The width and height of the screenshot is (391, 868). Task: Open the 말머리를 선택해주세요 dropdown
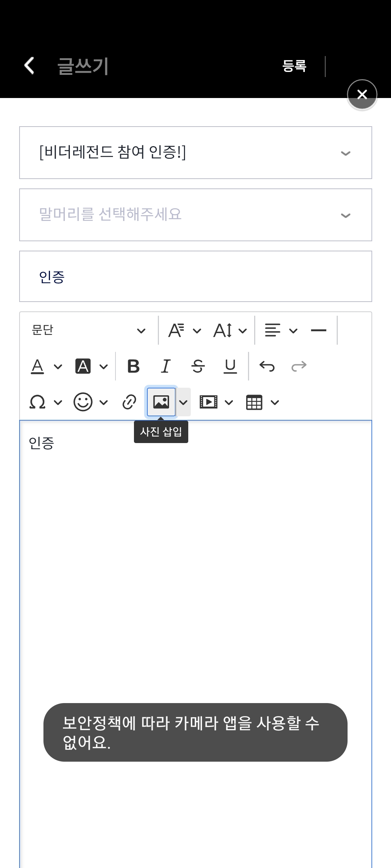click(195, 215)
